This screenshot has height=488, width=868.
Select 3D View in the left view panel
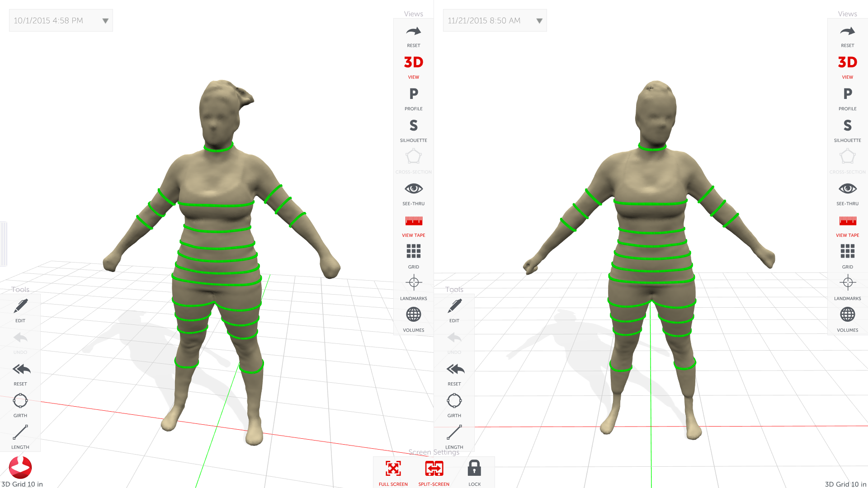tap(413, 62)
